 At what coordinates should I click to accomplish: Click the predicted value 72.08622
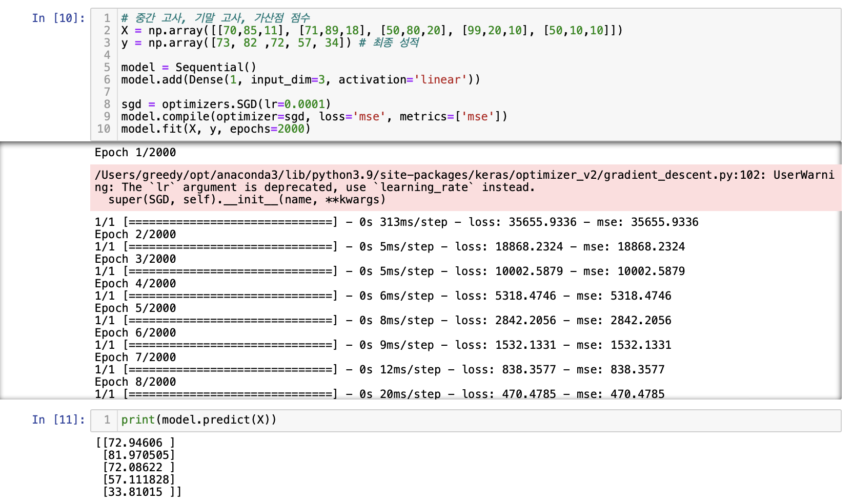pos(135,468)
